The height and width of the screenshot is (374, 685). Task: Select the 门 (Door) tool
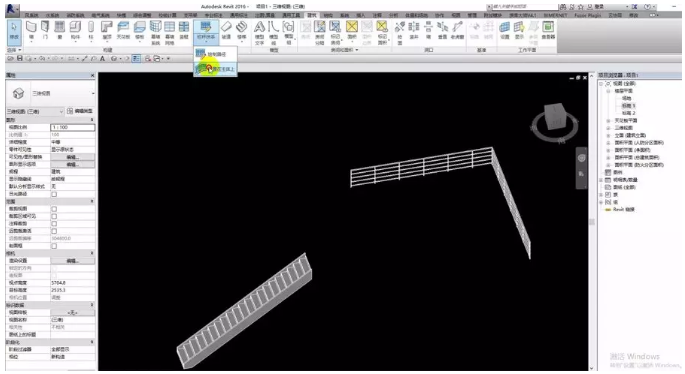point(45,31)
